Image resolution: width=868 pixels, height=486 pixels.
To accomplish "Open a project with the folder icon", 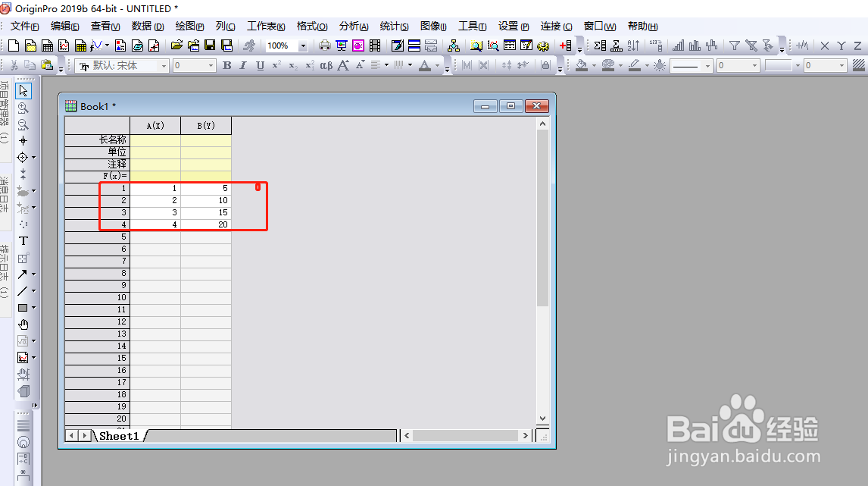I will click(x=176, y=45).
